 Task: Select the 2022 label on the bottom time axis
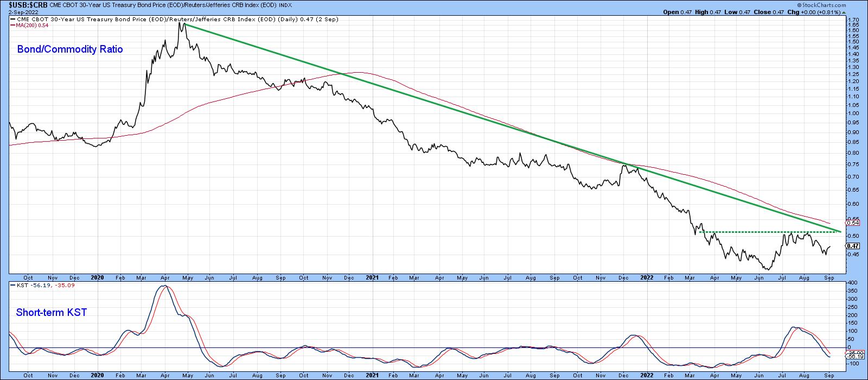[647, 375]
